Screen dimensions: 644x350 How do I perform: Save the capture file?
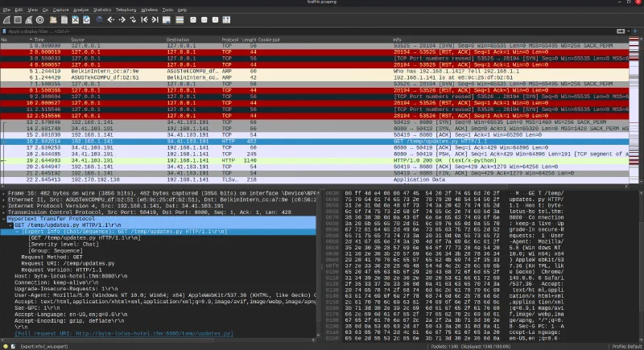coord(64,19)
